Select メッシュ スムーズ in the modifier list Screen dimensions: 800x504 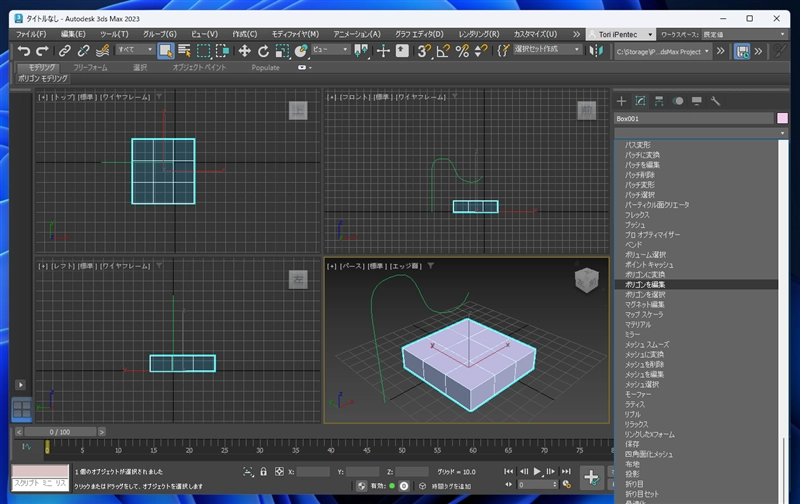(x=647, y=344)
